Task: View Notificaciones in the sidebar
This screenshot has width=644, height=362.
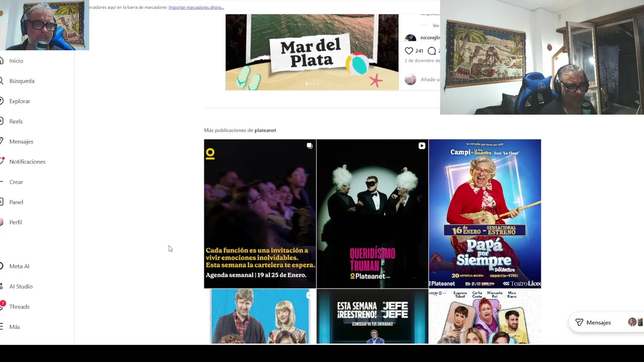Action: 27,161
